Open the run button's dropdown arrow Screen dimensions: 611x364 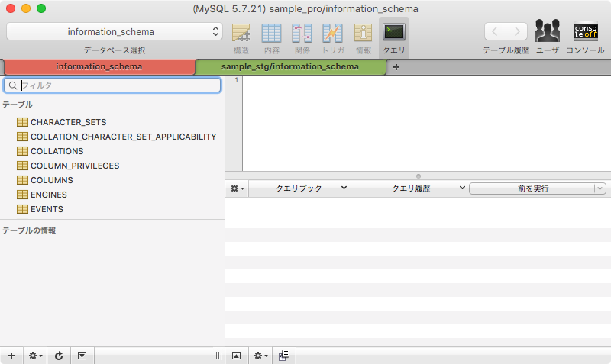pos(600,188)
